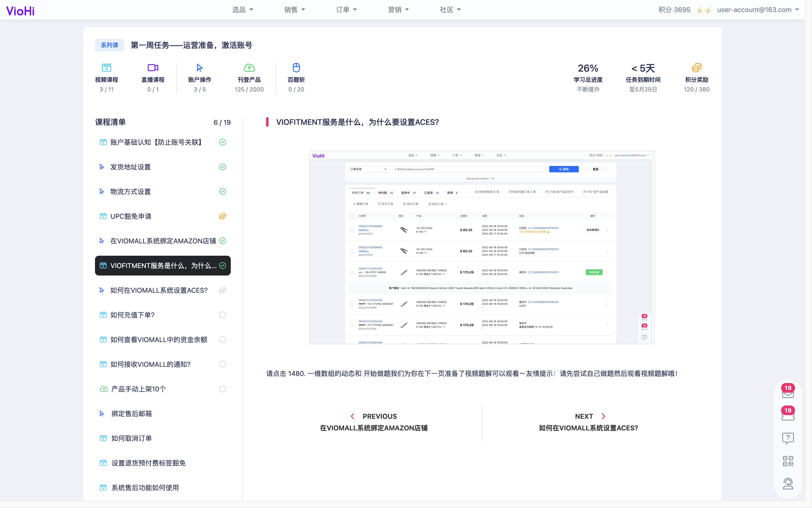Click the course video screenshot thumbnail

(x=482, y=247)
